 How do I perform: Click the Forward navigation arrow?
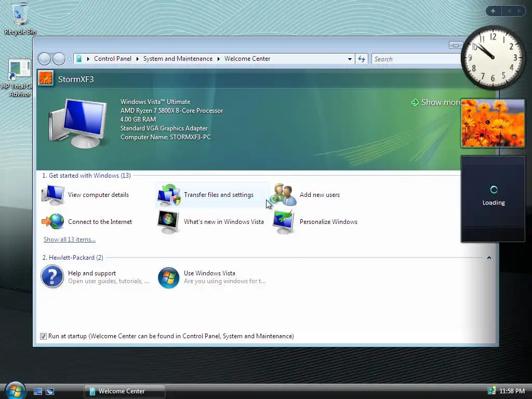tap(59, 59)
